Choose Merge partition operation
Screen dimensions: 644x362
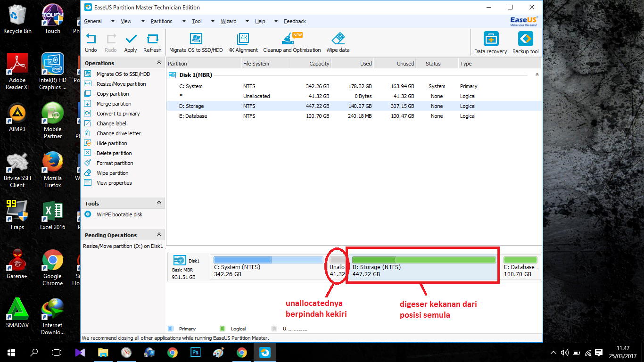point(114,104)
